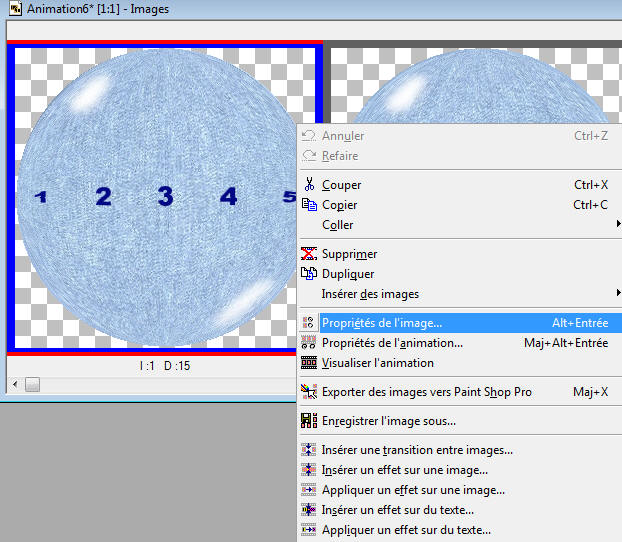Choose Refaire from the context menu

(459, 156)
